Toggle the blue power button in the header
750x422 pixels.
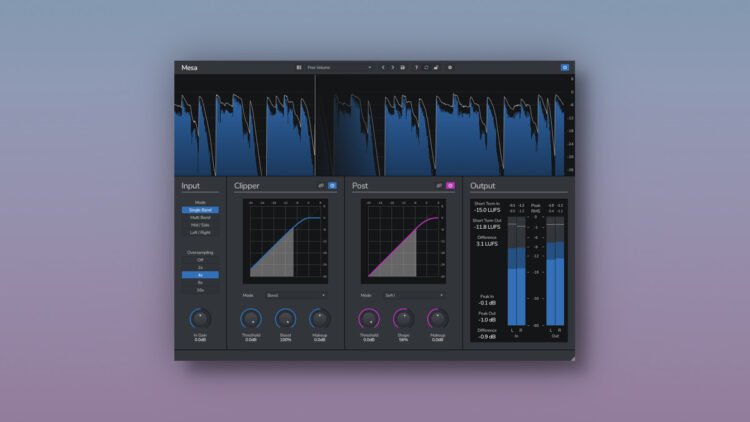(x=565, y=68)
